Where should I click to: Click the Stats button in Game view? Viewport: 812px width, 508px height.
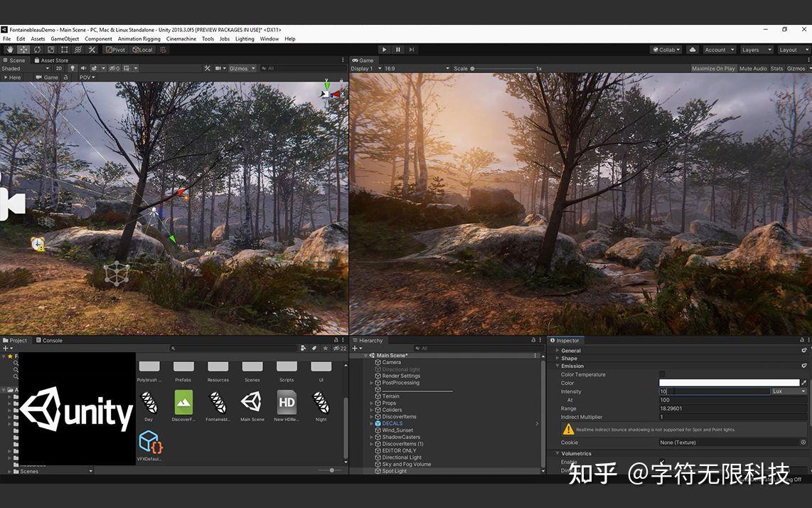click(x=776, y=68)
